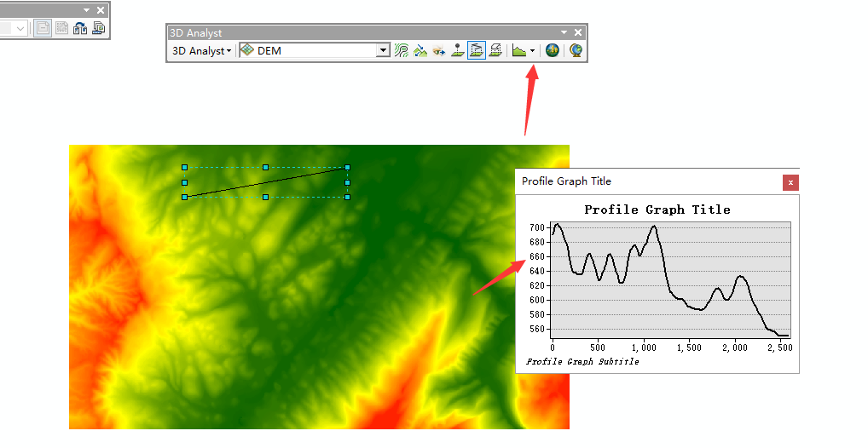Click the Profile Graph window title bar text
868x448 pixels.
[566, 181]
